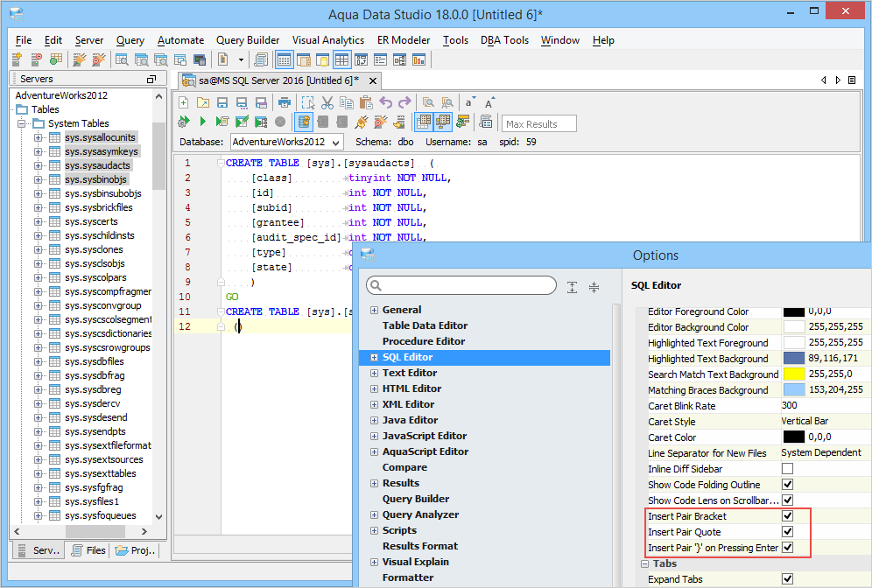This screenshot has width=872, height=588.
Task: Enable the Inline Diff Sidebar checkbox
Action: [787, 469]
